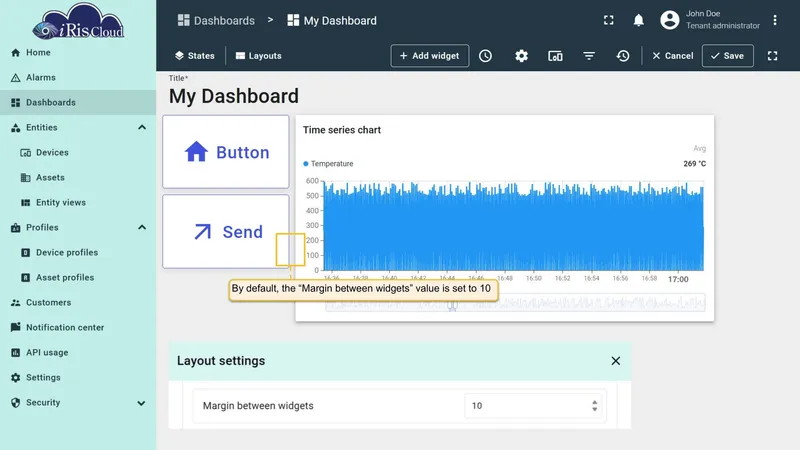Click the Security shield icon
Viewport: 800px width, 450px height.
[x=15, y=403]
